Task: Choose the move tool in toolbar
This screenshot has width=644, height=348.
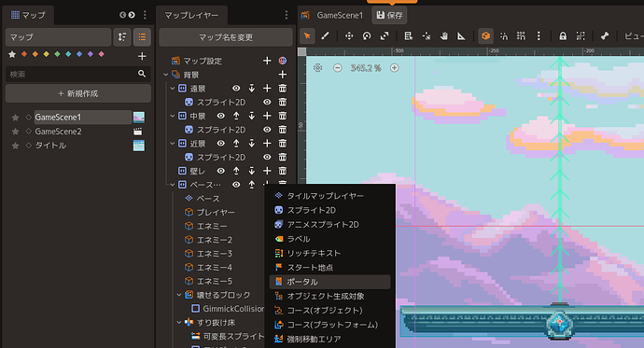Action: click(349, 36)
